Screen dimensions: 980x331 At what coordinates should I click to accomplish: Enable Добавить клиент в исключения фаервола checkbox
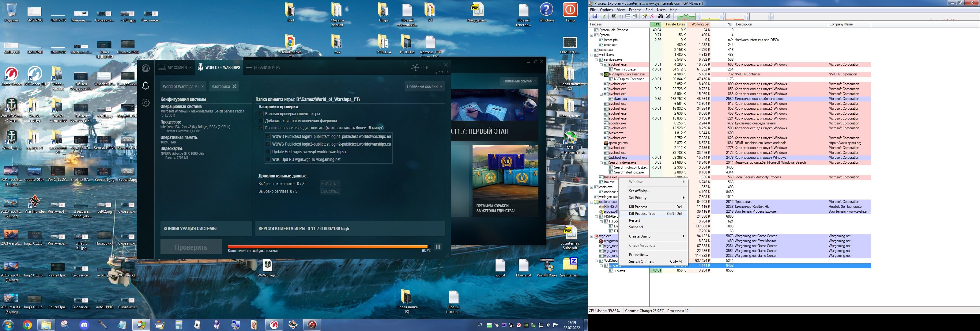[x=261, y=121]
